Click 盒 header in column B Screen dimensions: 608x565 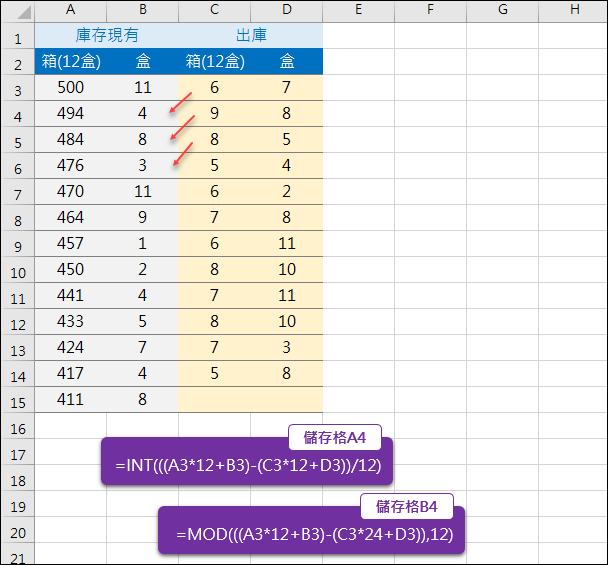click(x=143, y=61)
